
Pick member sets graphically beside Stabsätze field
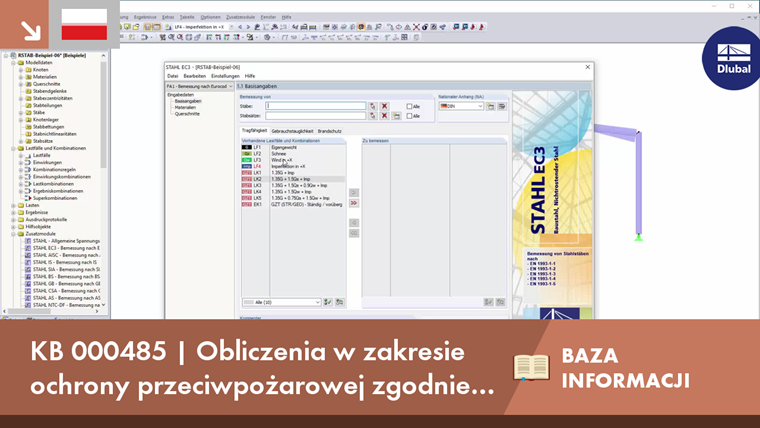(x=372, y=116)
